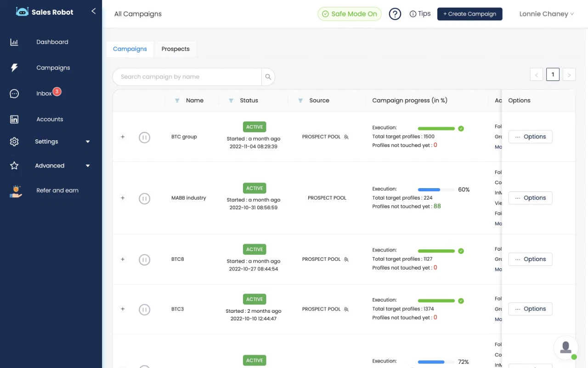Click the Create Campaign button
The image size is (588, 368).
[x=469, y=14]
